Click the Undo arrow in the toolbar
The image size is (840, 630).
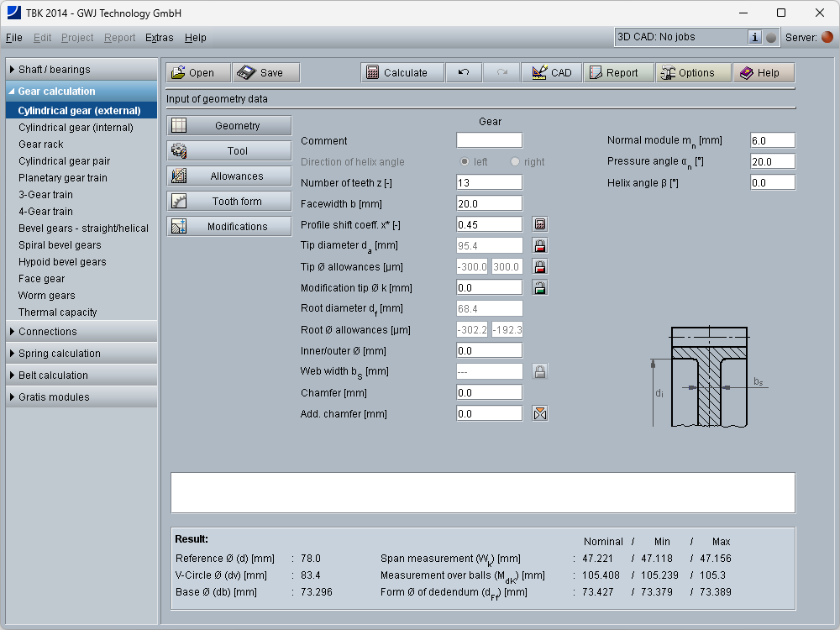tap(464, 73)
